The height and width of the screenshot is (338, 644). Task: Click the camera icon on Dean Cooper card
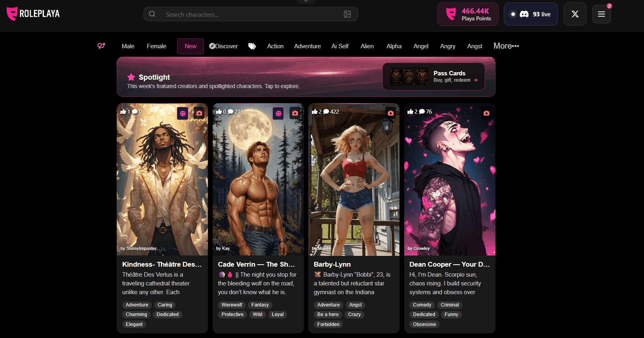(x=486, y=113)
